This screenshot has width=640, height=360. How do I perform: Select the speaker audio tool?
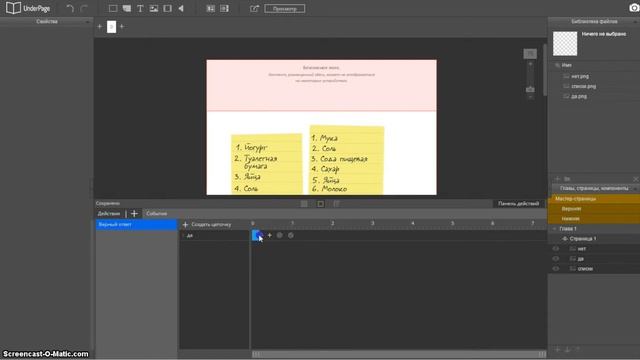pyautogui.click(x=181, y=8)
